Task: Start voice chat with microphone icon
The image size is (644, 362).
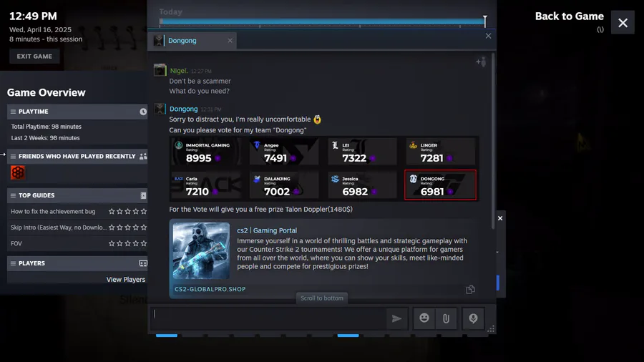Action: [473, 318]
